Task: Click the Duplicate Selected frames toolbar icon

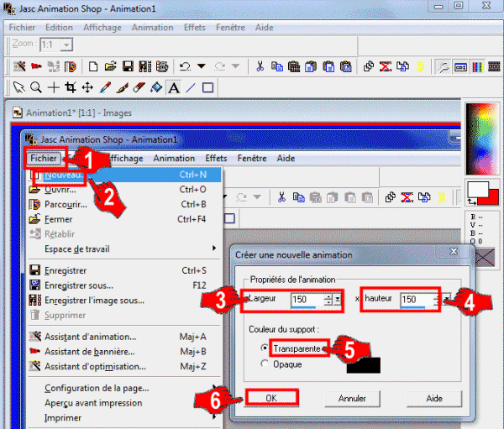Action: tap(369, 67)
